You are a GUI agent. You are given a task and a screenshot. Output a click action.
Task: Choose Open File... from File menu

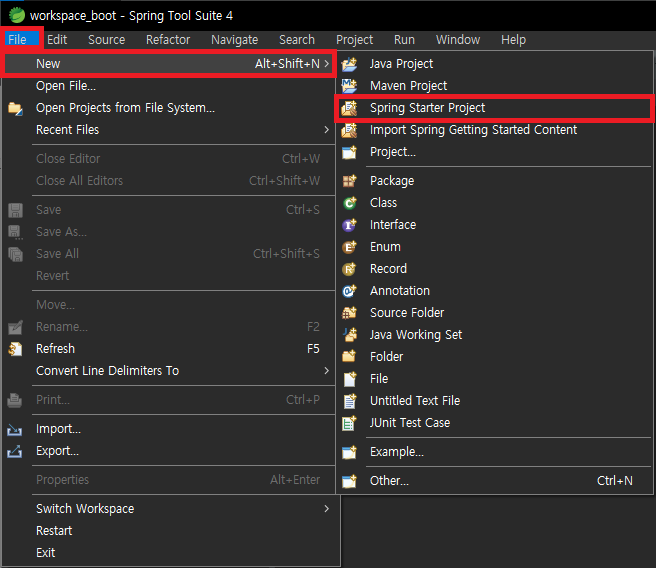click(169, 86)
